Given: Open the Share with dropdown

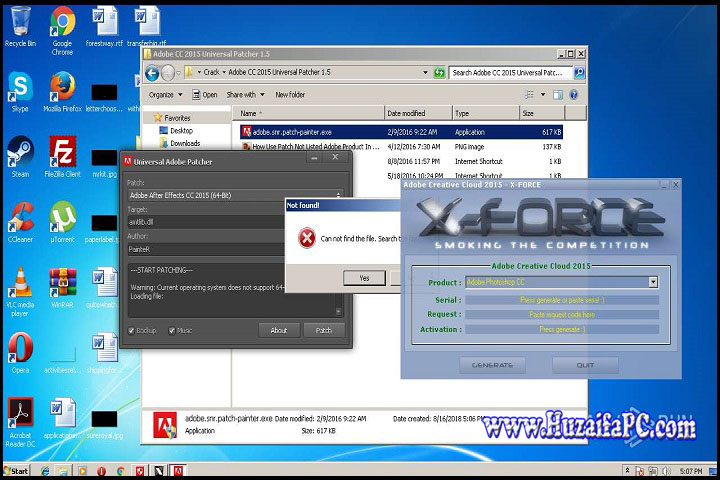Looking at the screenshot, I should coord(245,95).
